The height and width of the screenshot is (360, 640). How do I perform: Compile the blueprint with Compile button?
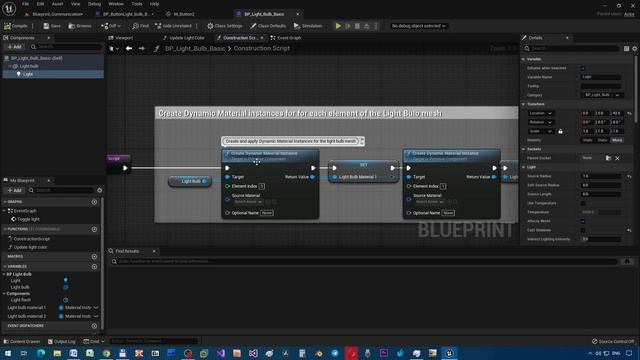coord(16,26)
